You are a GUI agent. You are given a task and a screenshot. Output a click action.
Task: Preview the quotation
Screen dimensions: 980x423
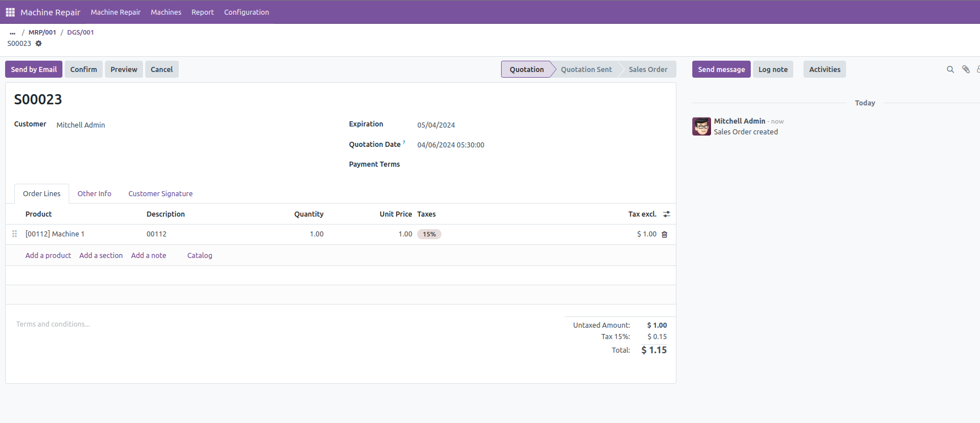[124, 69]
